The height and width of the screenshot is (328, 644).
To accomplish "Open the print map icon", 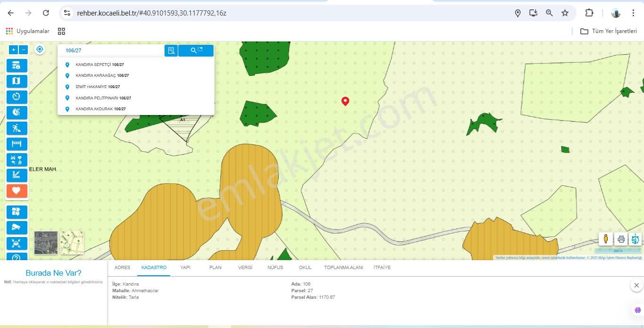I will tap(621, 239).
